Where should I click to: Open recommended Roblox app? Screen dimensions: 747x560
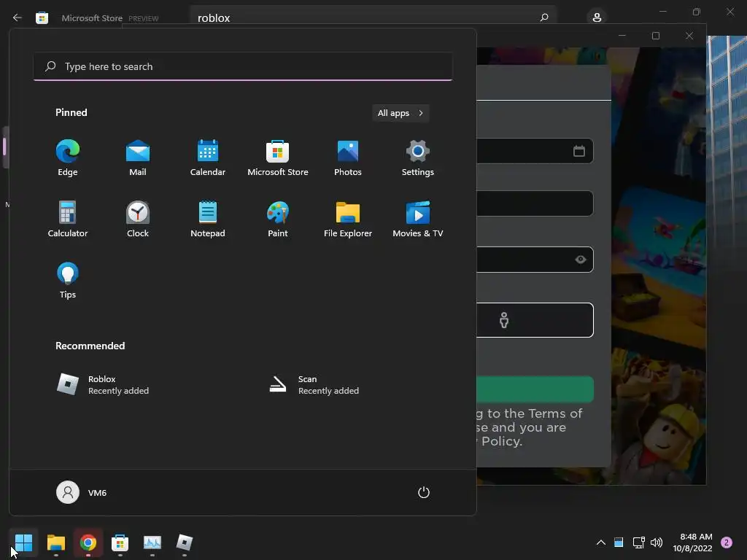[102, 384]
